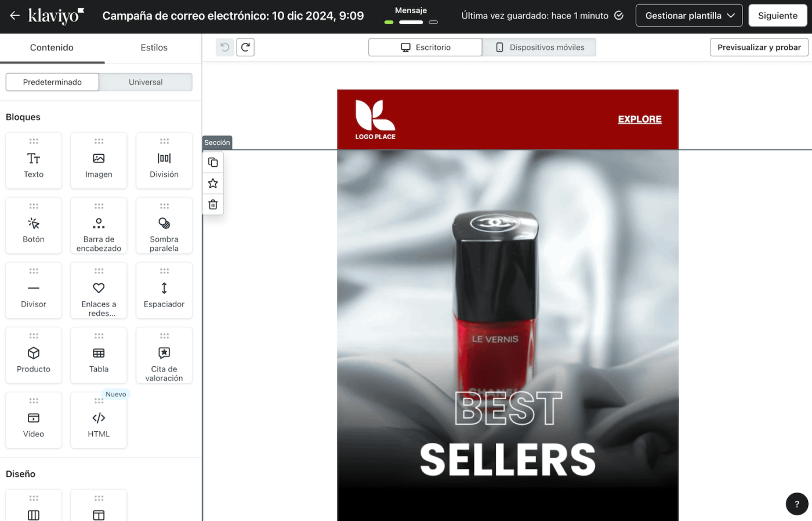Open the Estilos tab

click(154, 48)
